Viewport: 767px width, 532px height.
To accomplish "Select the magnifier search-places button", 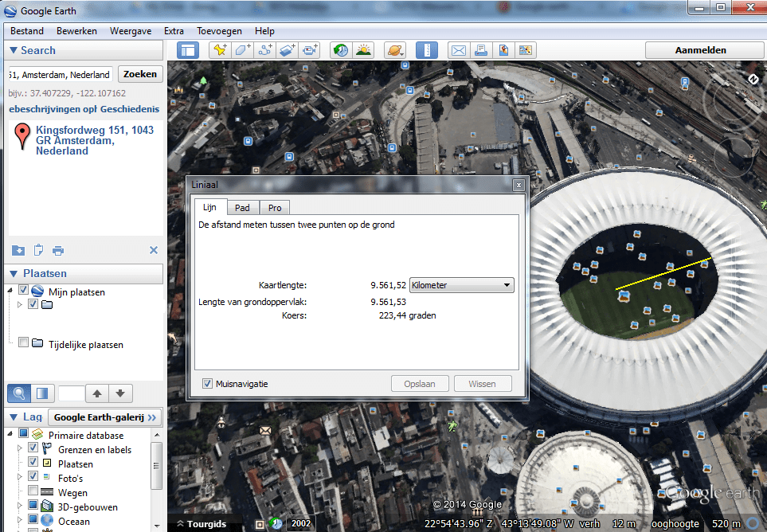I will click(19, 393).
